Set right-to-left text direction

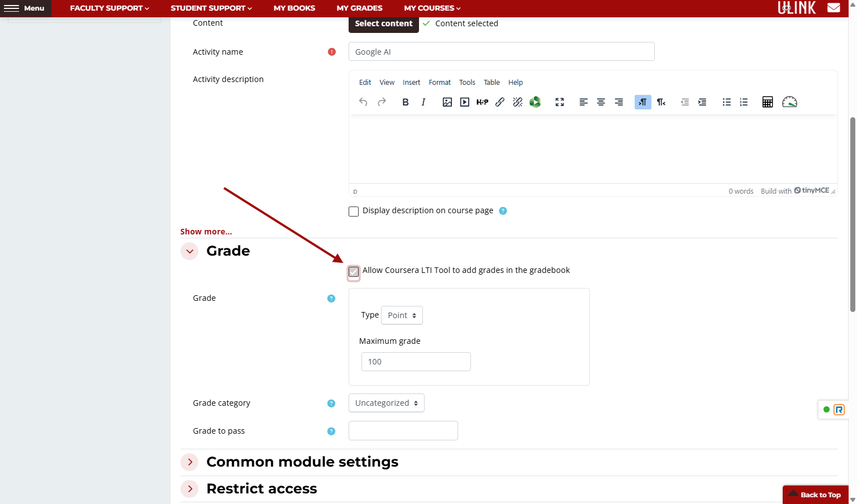click(661, 102)
